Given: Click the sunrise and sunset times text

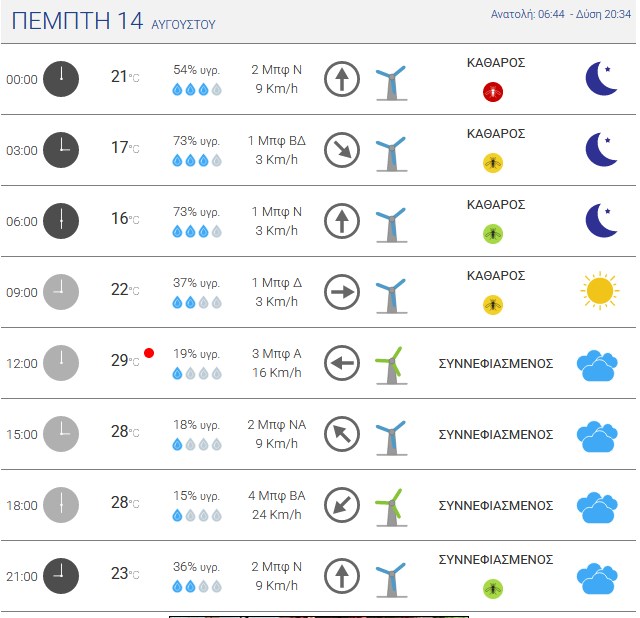Looking at the screenshot, I should 560,14.
